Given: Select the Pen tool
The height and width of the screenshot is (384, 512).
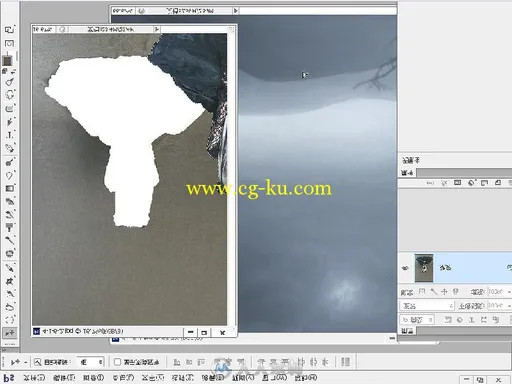Looking at the screenshot, I should [x=10, y=148].
